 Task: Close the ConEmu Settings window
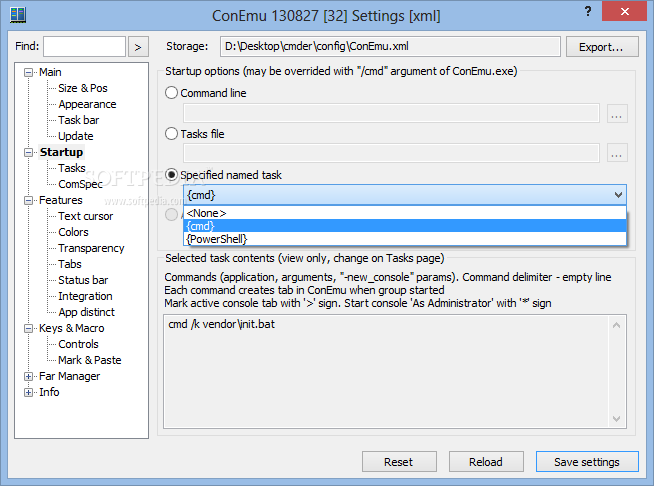624,11
